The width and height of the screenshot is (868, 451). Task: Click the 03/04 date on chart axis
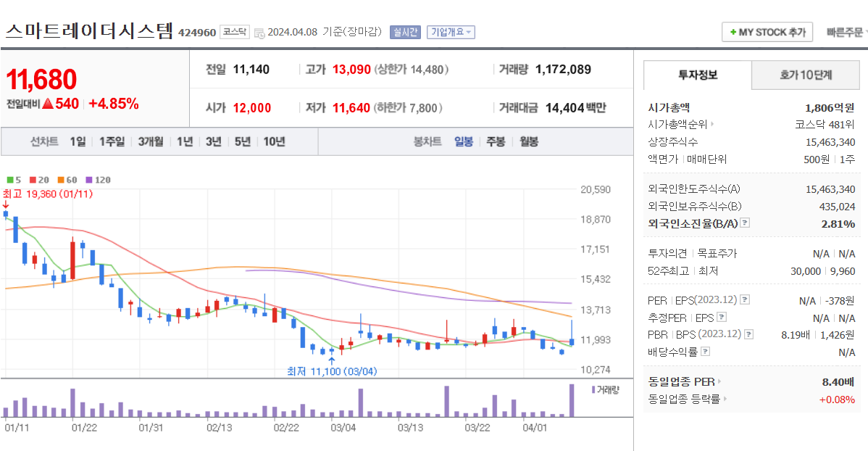343,428
